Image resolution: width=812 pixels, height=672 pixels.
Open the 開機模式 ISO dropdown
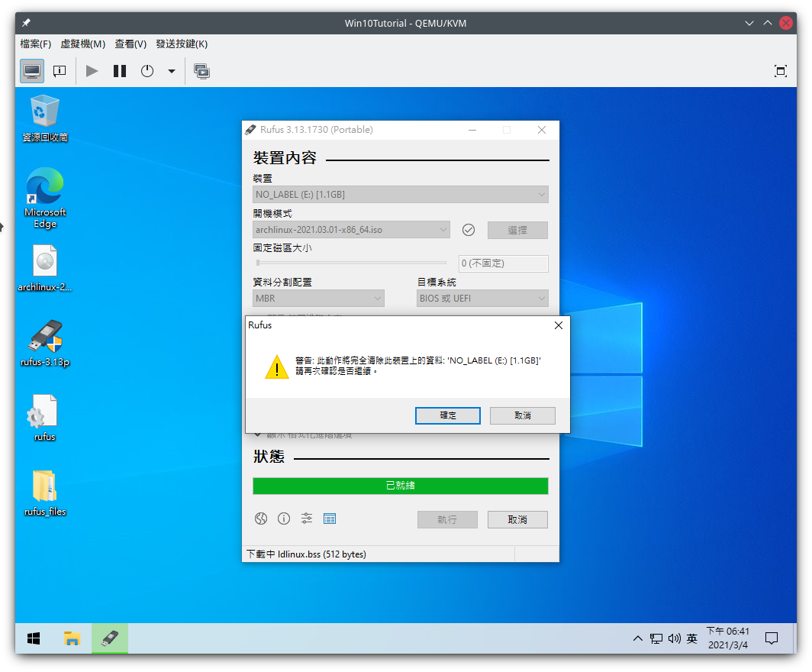click(x=351, y=230)
